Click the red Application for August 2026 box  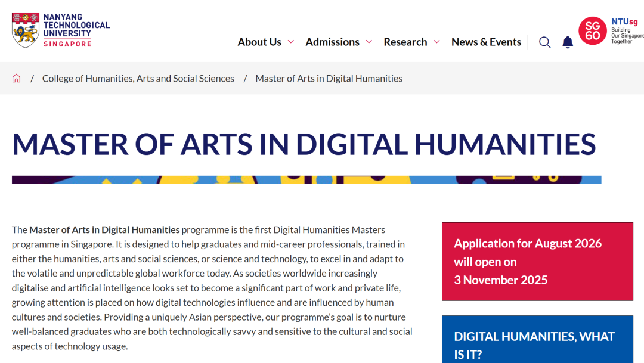point(537,262)
